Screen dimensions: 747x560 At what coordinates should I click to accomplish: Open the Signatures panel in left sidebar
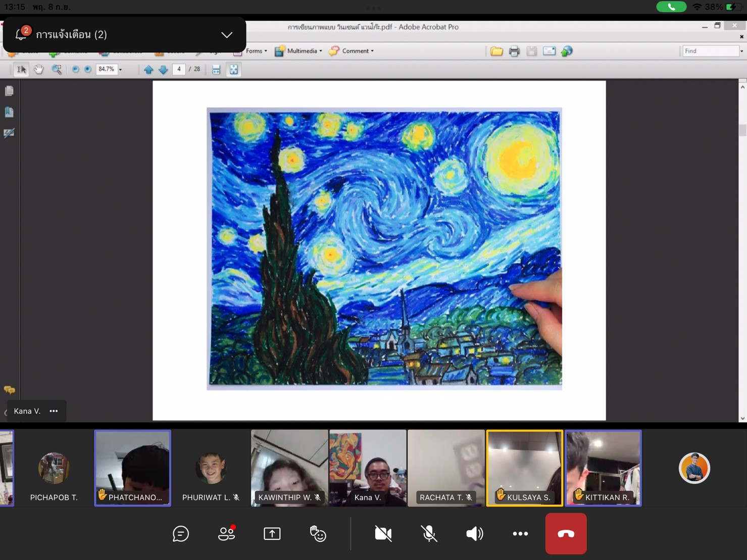coord(9,133)
